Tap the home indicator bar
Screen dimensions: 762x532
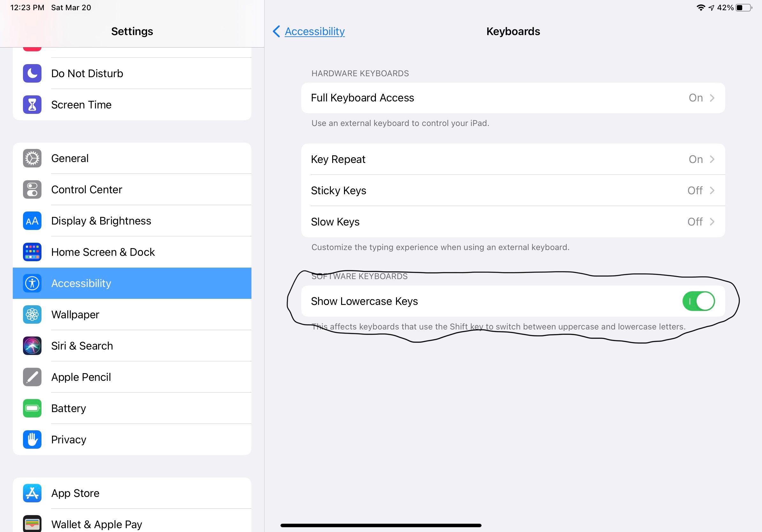pos(381,525)
